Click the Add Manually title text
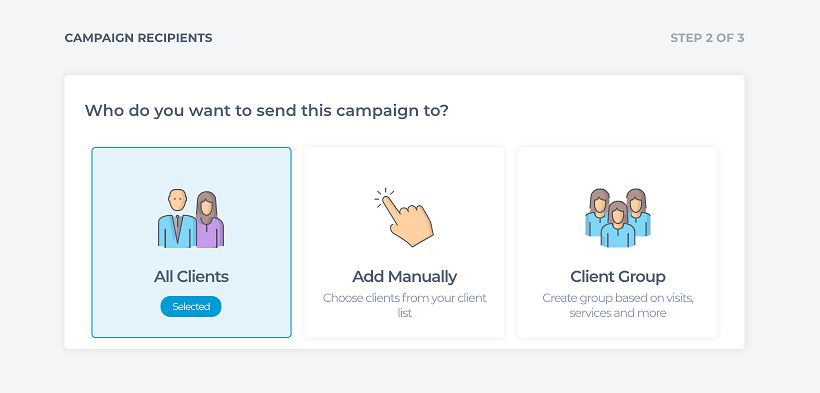This screenshot has height=393, width=820. [x=404, y=277]
